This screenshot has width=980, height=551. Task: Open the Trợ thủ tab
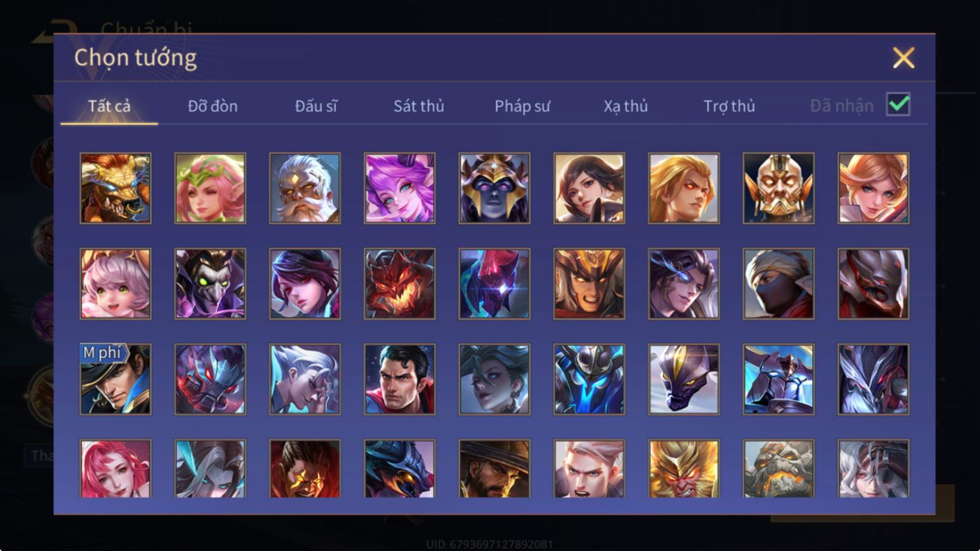pos(729,106)
